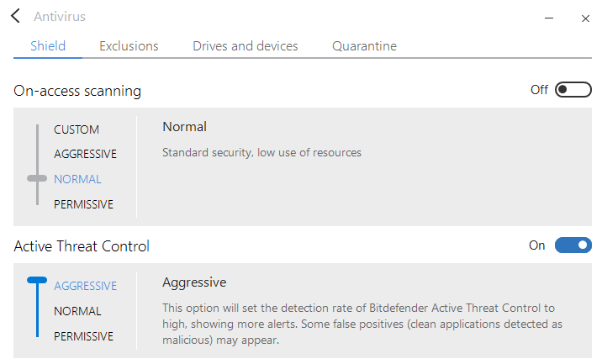Turn on On-access scanning toggle
This screenshot has height=364, width=602.
(573, 90)
